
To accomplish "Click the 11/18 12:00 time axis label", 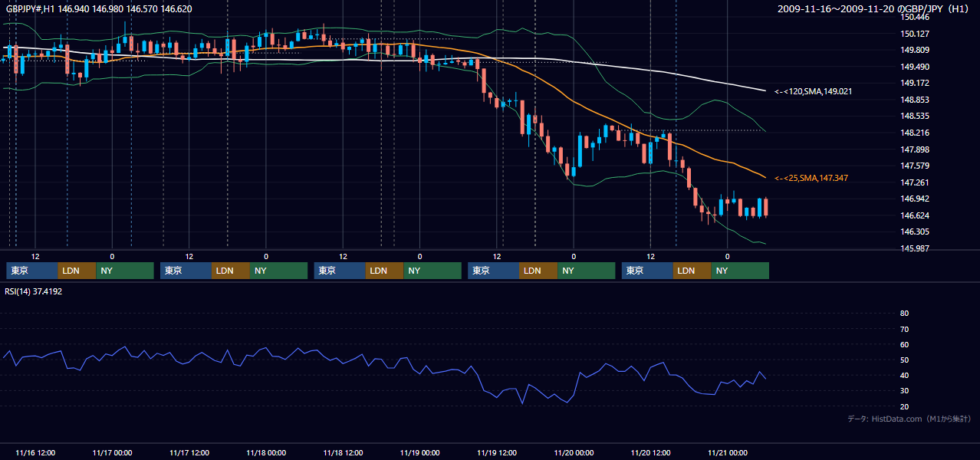I will [343, 452].
